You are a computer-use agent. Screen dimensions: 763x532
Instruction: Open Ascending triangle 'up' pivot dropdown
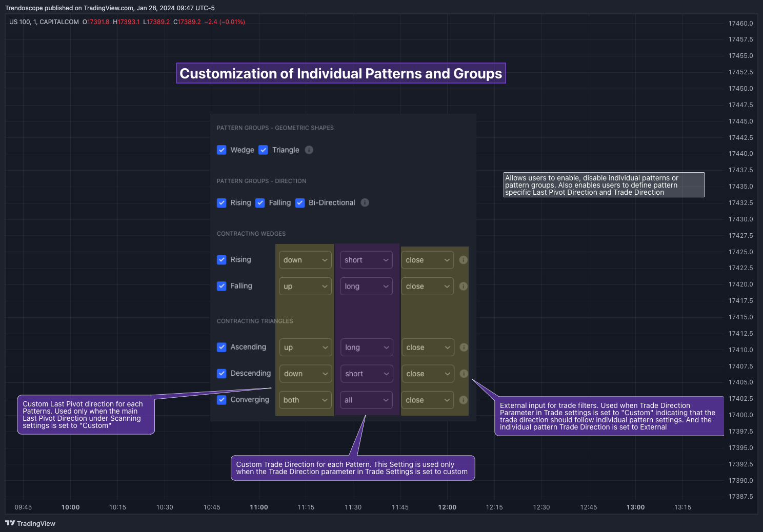pos(306,347)
